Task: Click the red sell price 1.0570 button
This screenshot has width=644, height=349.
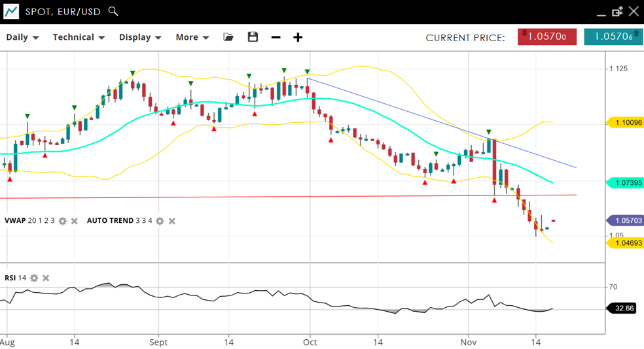Action: pos(546,37)
